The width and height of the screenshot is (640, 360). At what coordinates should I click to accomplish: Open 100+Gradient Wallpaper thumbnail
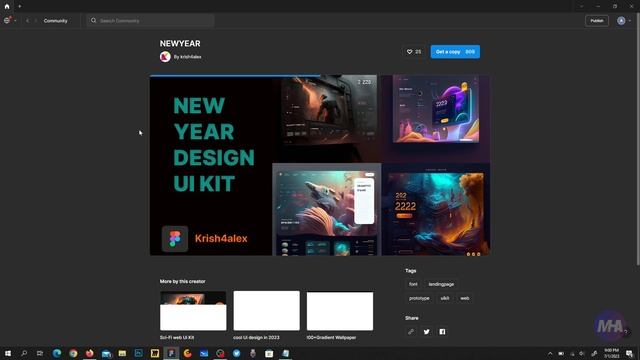pyautogui.click(x=340, y=311)
